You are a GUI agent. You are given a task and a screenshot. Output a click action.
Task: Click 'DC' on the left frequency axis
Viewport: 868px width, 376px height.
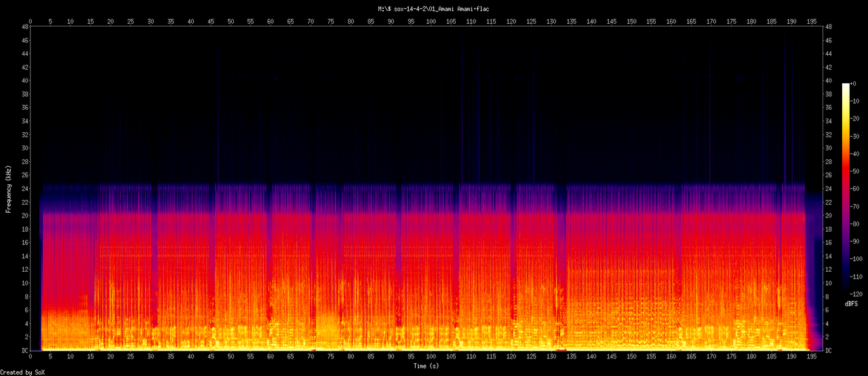24,351
